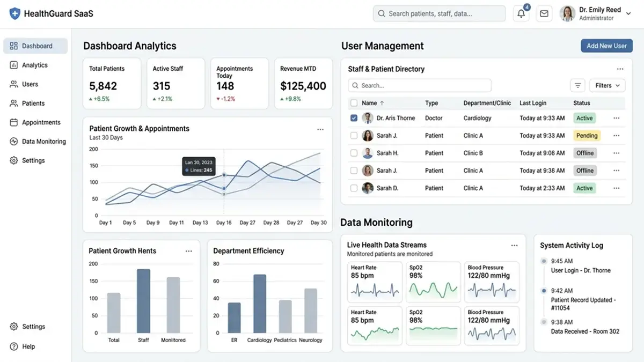Click the notifications bell icon

520,13
